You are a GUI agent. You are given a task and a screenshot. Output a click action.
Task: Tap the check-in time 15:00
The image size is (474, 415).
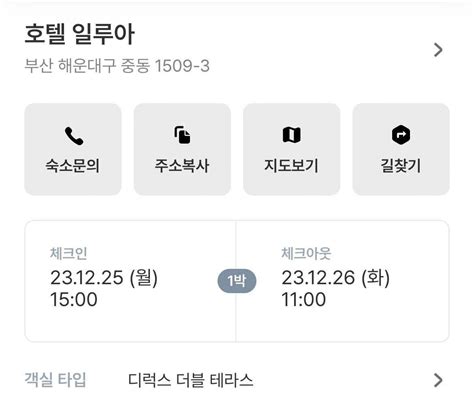pos(74,299)
